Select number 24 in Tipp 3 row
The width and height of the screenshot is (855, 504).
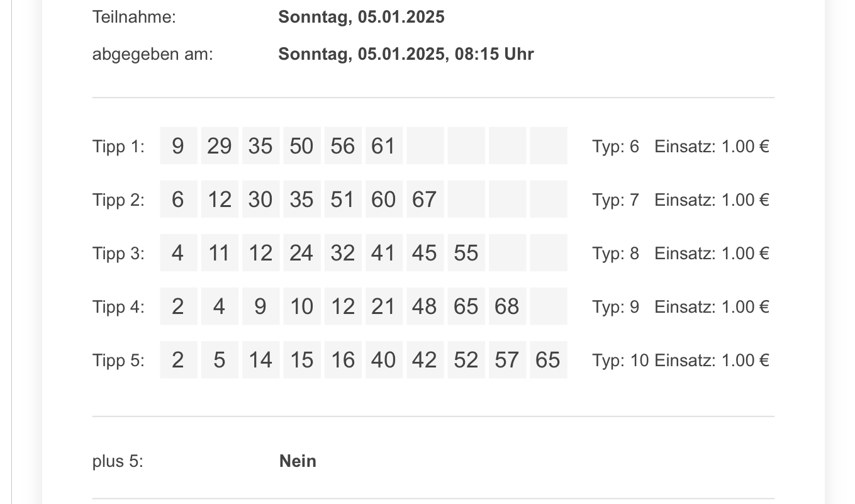coord(302,253)
